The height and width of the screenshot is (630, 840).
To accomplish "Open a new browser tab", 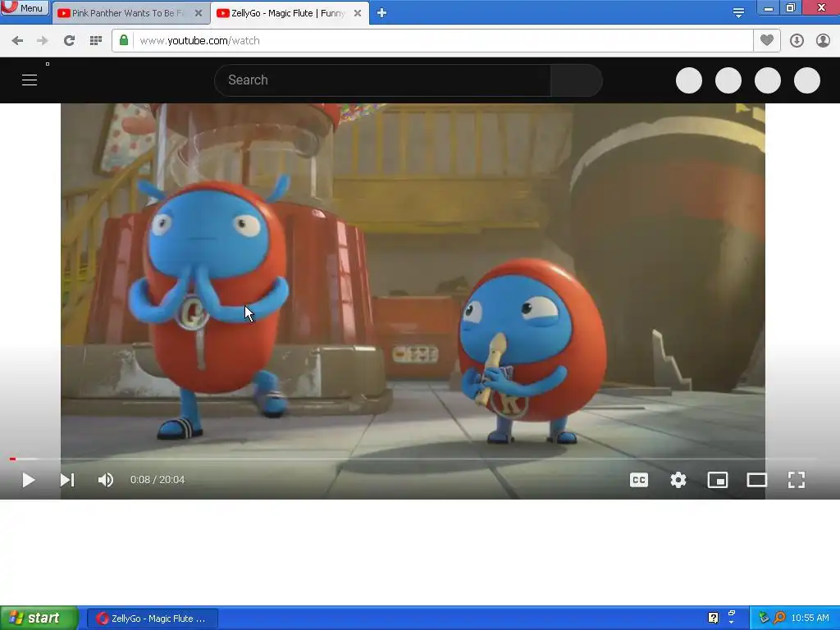I will (x=381, y=13).
